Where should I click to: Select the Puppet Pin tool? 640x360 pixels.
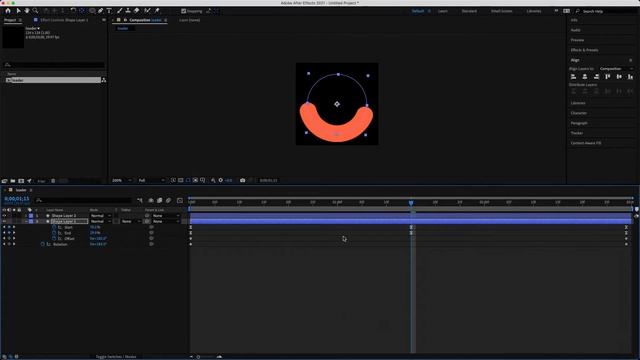pos(157,11)
